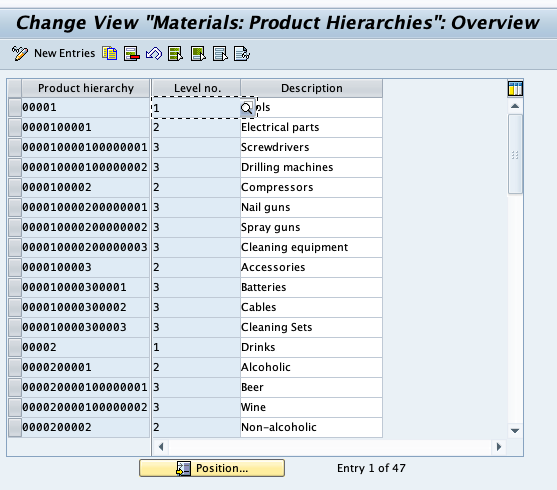This screenshot has height=490, width=557.
Task: Select row selector for Spray guns
Action: 15,227
